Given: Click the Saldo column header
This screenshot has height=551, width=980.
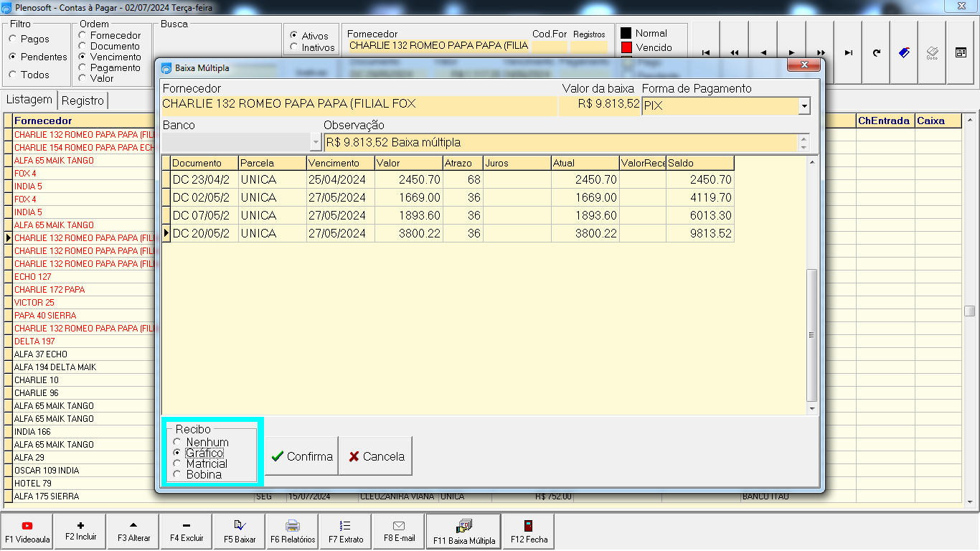Looking at the screenshot, I should (700, 163).
